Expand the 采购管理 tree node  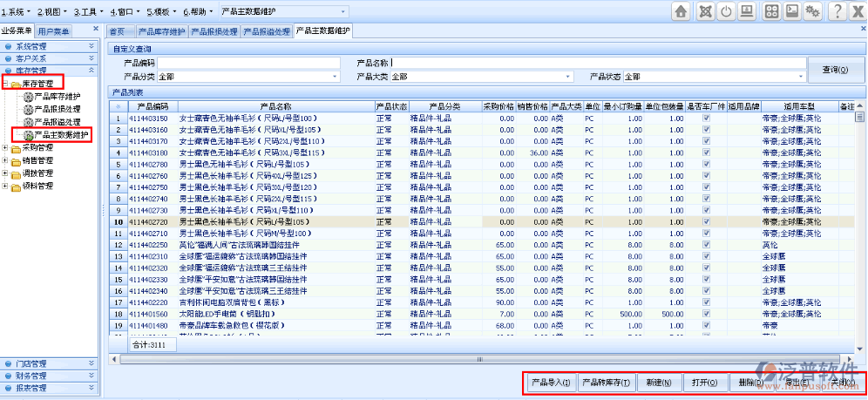6,148
